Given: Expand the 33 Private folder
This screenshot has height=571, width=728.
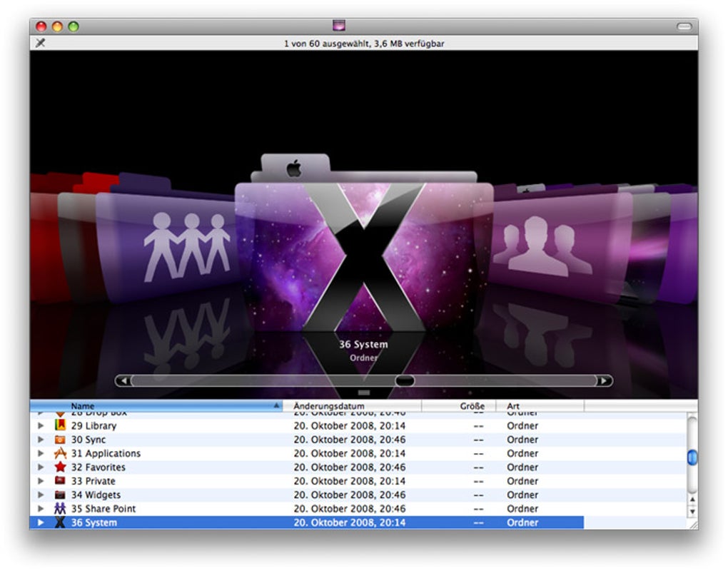Looking at the screenshot, I should (41, 481).
